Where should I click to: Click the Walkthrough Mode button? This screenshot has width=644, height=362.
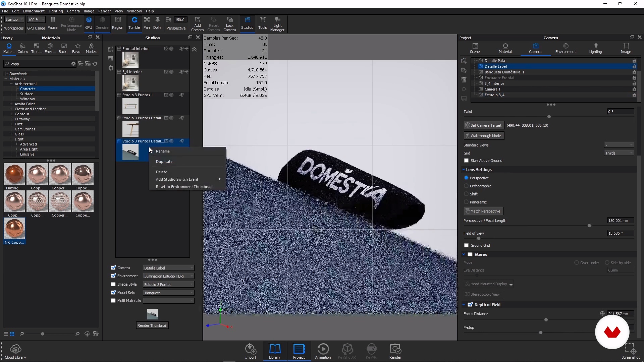pyautogui.click(x=484, y=136)
